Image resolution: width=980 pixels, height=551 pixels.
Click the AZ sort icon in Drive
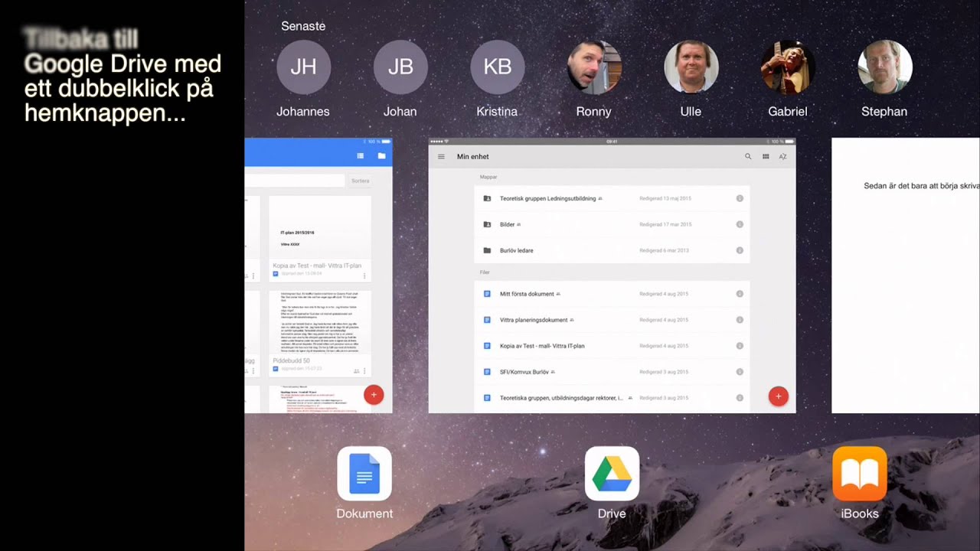coord(782,156)
